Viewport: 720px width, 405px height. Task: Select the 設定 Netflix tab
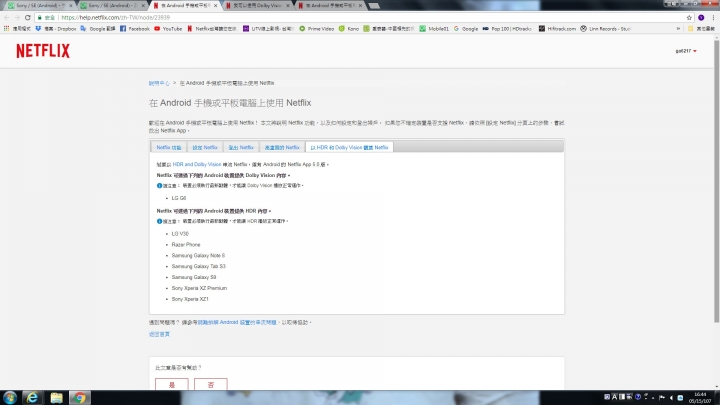click(205, 147)
